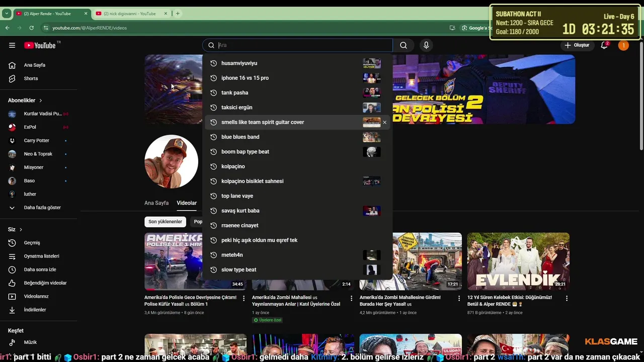Go to YouTube home via logo
This screenshot has width=644, height=362.
pos(40,45)
